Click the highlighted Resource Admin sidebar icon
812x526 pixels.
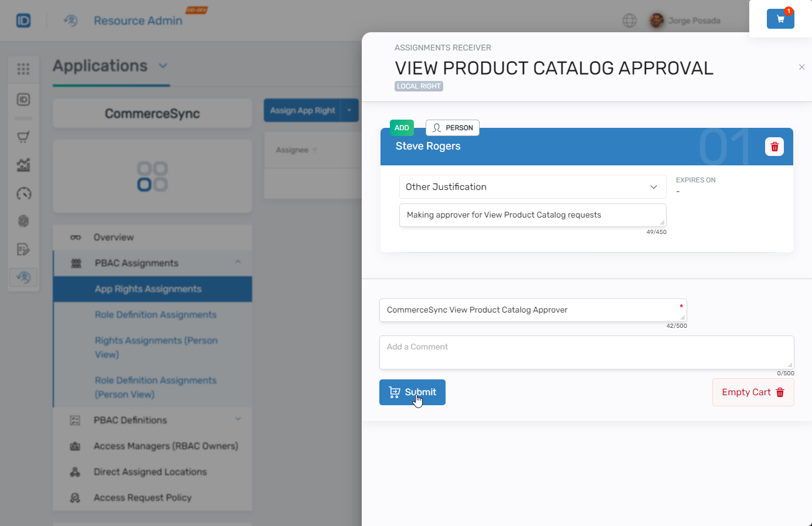pyautogui.click(x=23, y=277)
